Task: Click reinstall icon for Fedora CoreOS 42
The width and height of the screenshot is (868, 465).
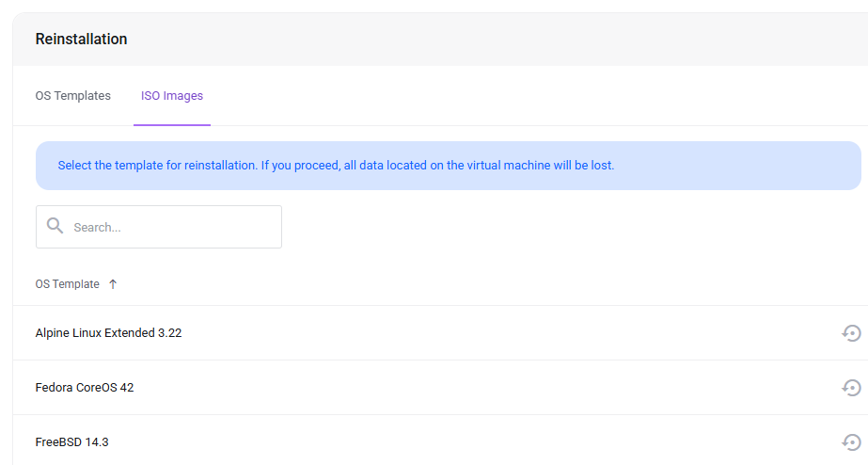Action: (x=851, y=388)
